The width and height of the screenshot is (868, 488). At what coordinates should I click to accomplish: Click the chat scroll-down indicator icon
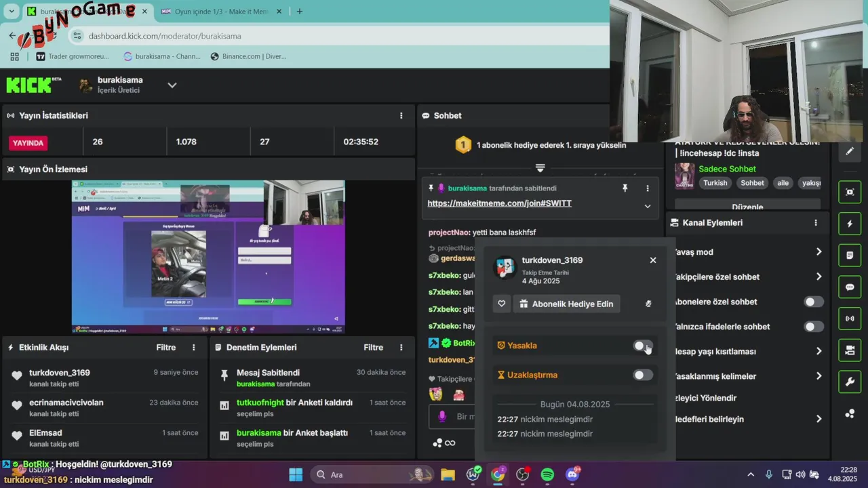pos(540,167)
